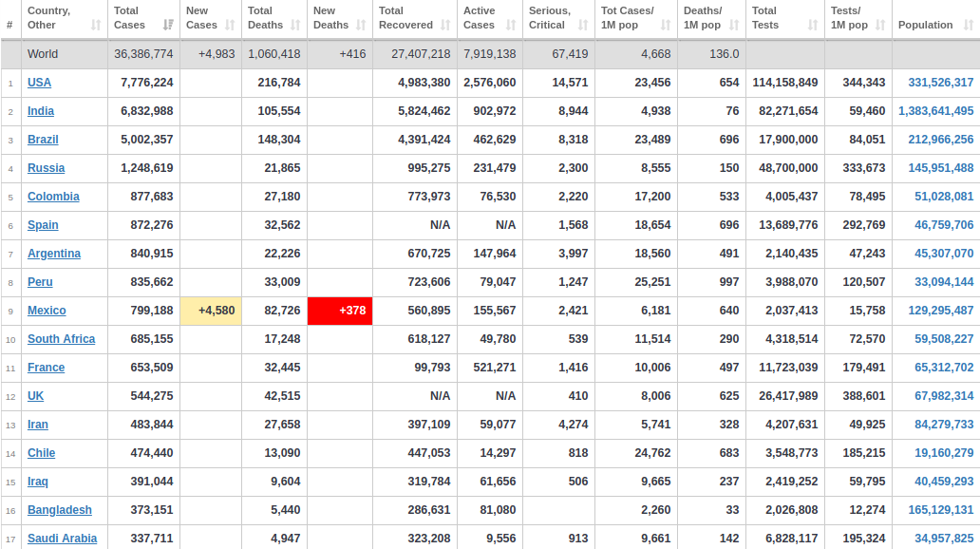Open the India country link
The width and height of the screenshot is (980, 549).
pyautogui.click(x=41, y=111)
